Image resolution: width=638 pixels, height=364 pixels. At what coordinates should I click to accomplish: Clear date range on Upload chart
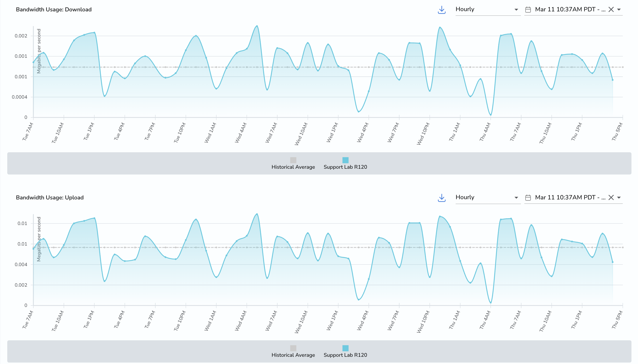point(611,197)
